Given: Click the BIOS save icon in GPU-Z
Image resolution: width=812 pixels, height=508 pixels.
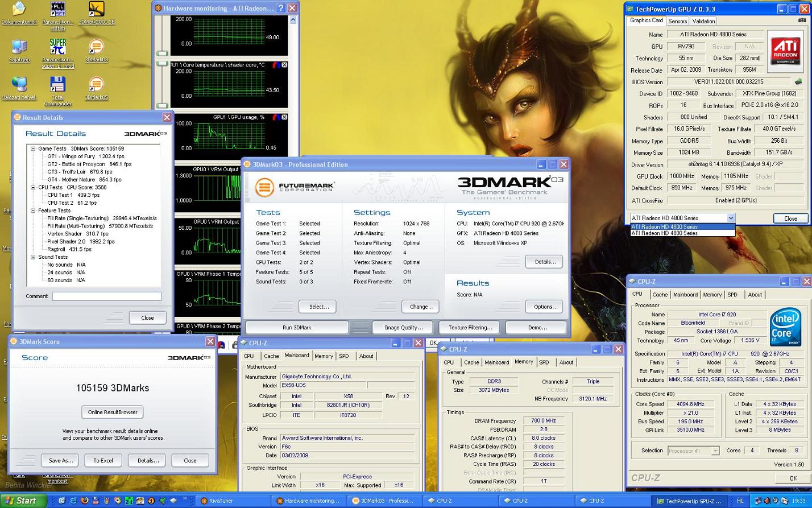Looking at the screenshot, I should click(798, 82).
